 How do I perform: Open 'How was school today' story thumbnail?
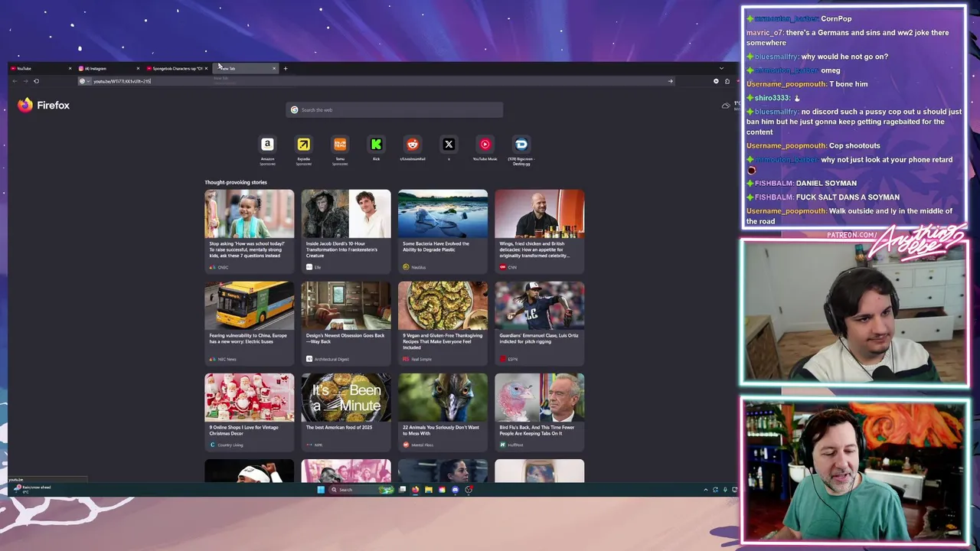(x=249, y=214)
